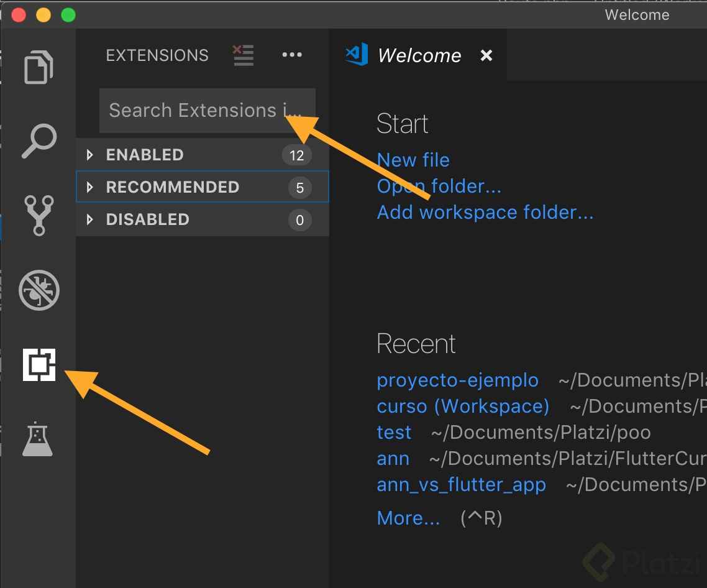Open the proyecto-ejemplo recent project
Screen dimensions: 707x588
[457, 380]
